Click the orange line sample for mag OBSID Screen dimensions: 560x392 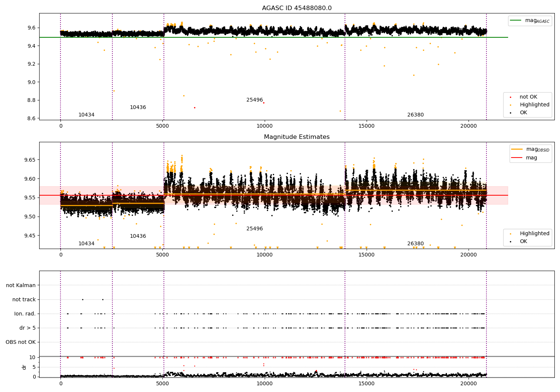[x=517, y=149]
